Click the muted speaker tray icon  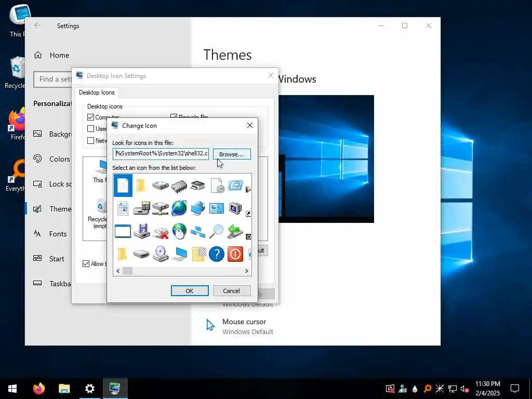coord(464,389)
